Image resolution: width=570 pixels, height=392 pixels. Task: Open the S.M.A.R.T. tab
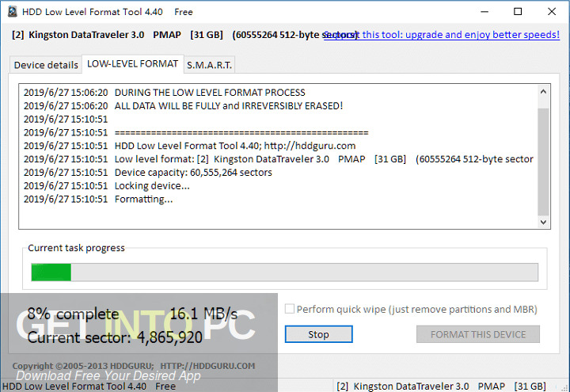[209, 65]
